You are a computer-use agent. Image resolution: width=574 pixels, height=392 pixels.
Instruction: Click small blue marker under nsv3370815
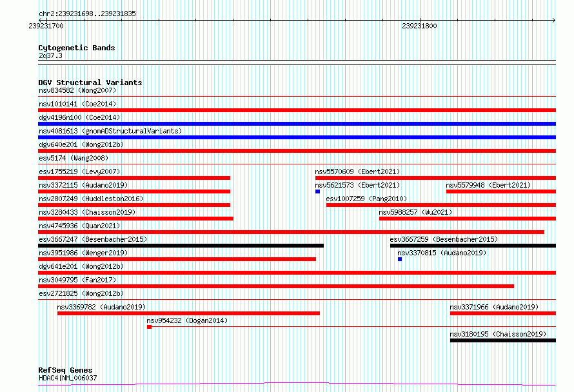(400, 259)
